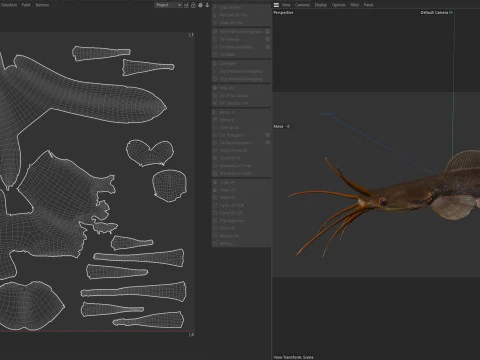This screenshot has width=480, height=360.
Task: Select the rounded pentagon UV island
Action: [169, 185]
